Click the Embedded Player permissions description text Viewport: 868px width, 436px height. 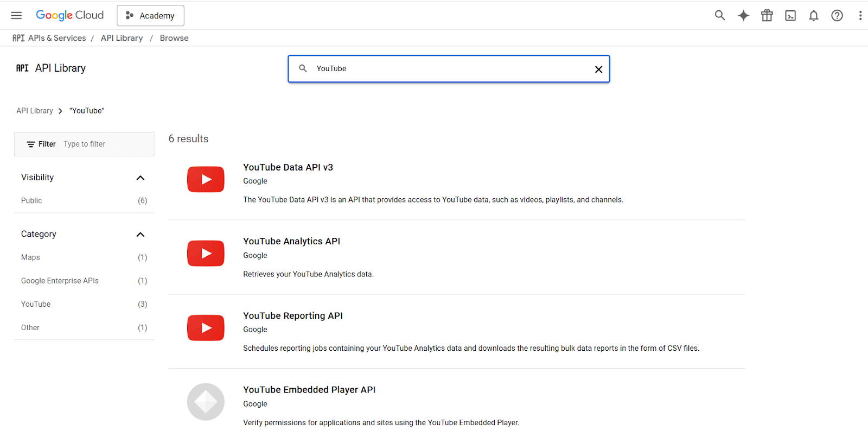pyautogui.click(x=381, y=422)
